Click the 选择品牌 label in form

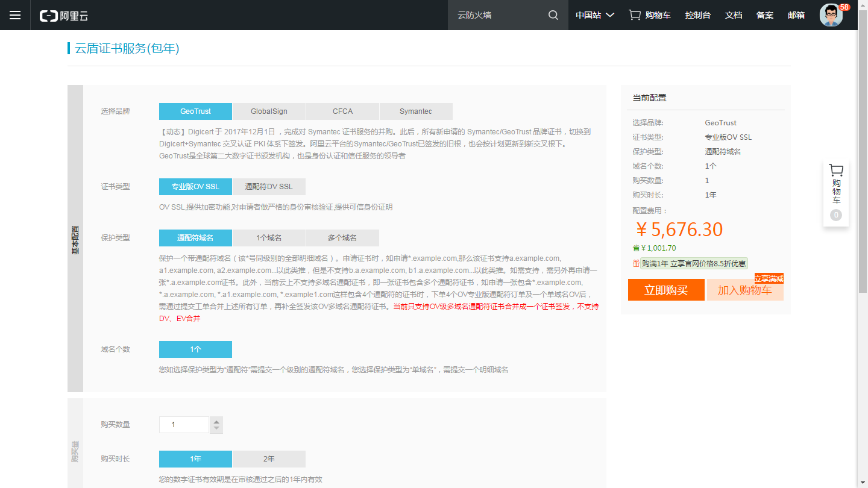[x=115, y=111]
